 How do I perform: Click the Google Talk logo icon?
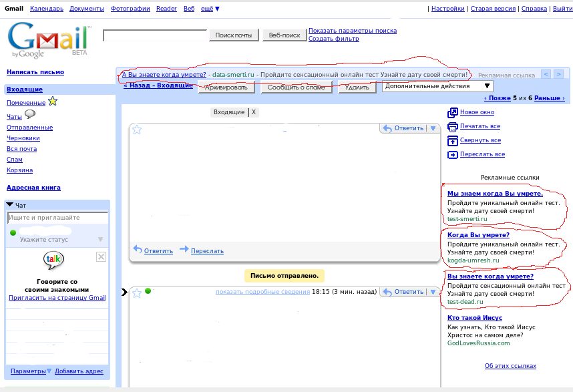53,260
